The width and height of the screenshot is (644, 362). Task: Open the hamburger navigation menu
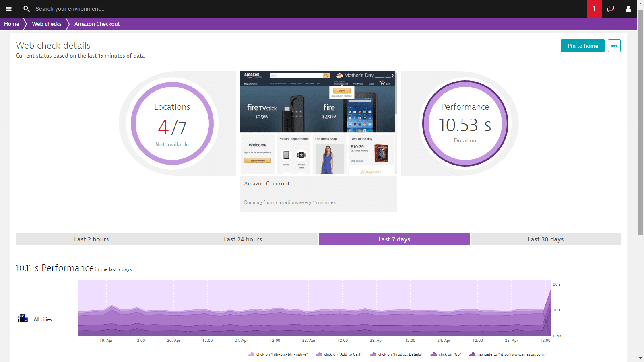pyautogui.click(x=9, y=9)
